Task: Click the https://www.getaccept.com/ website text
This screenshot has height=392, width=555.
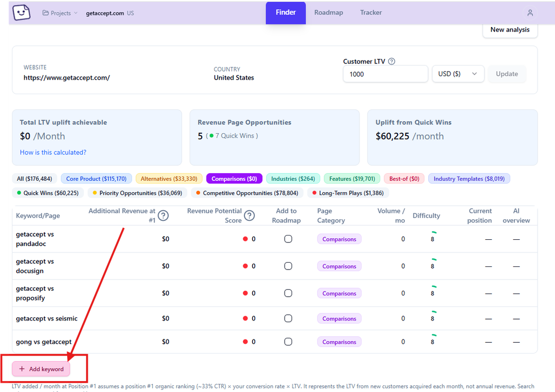Action: (x=67, y=78)
